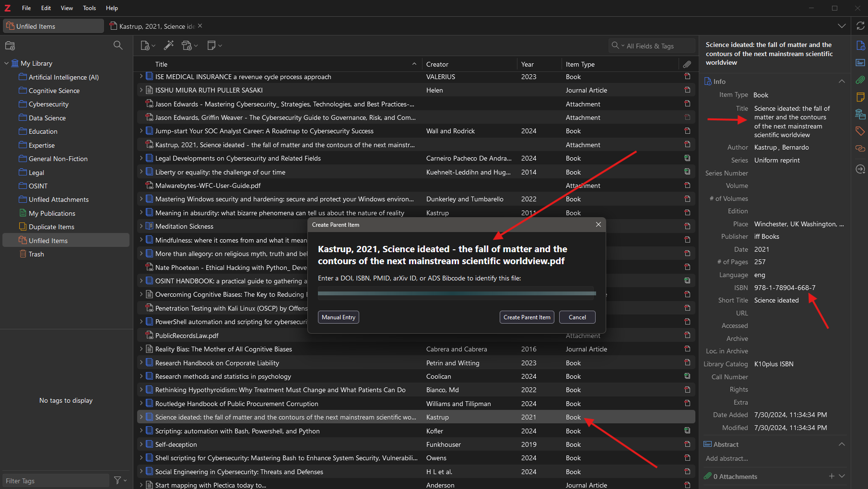
Task: Click the PDF icon in Self-deception row
Action: click(x=687, y=444)
